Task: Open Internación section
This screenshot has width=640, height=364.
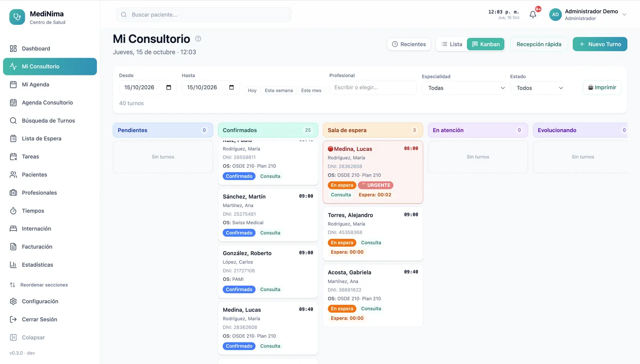Action: pos(50,228)
